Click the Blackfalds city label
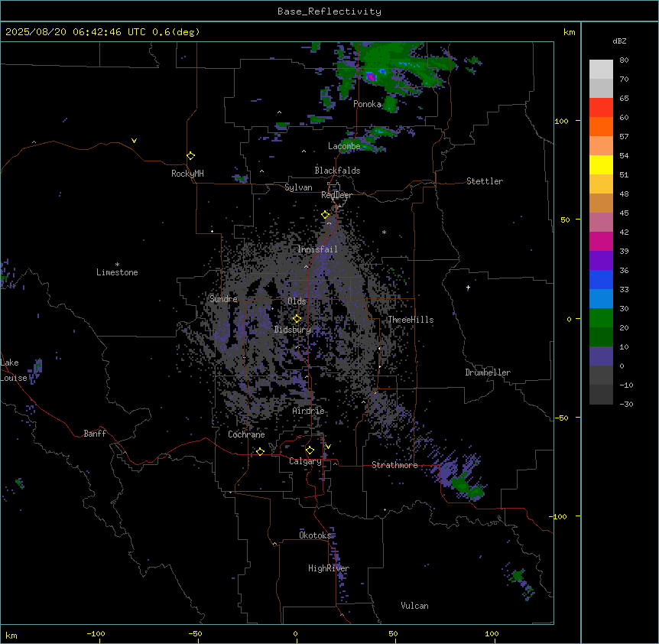 point(337,171)
